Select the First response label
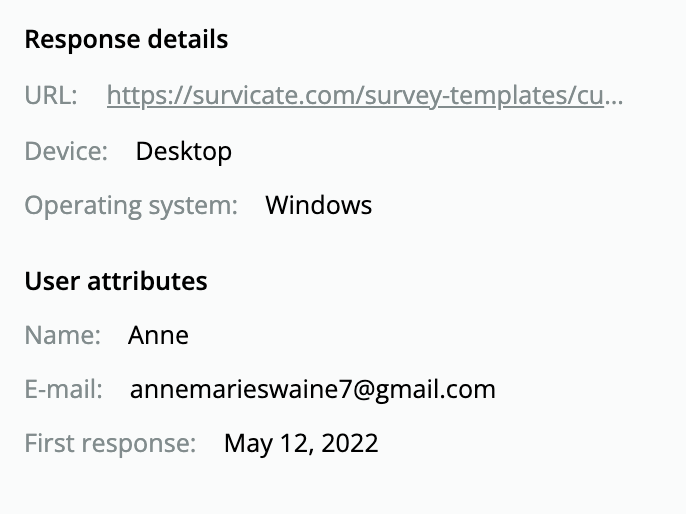The image size is (686, 514). [110, 443]
